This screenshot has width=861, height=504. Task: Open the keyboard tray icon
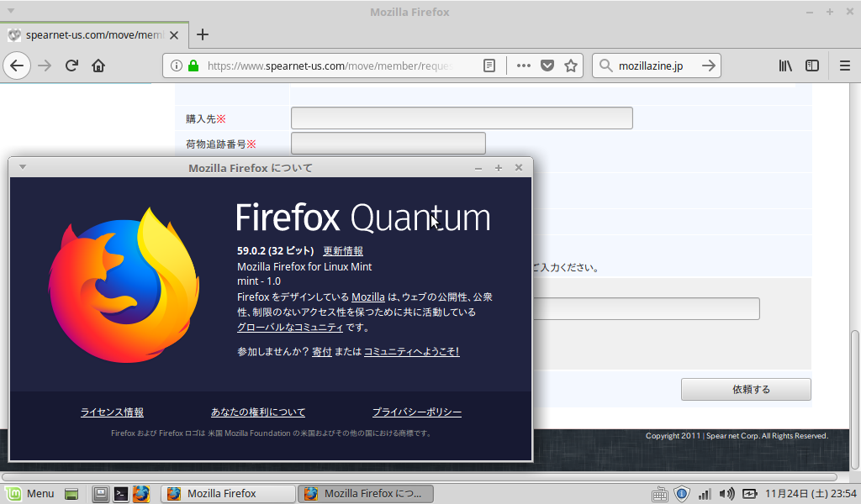click(x=659, y=494)
